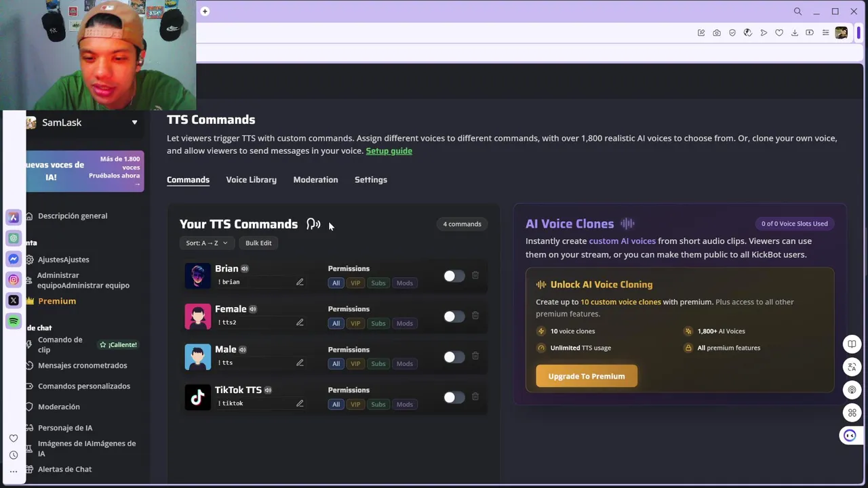Preview Female voice speaker icon
Screen dimensions: 868x488
253,309
